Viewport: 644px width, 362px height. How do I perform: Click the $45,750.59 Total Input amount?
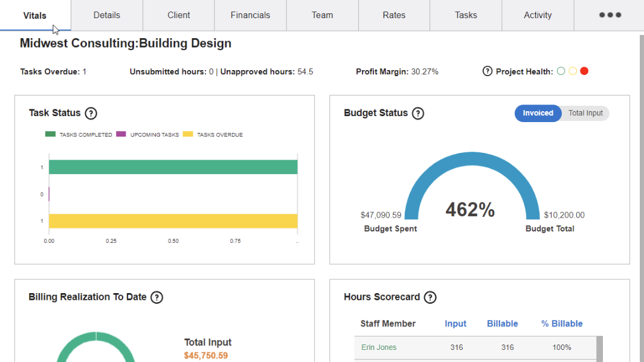point(206,355)
